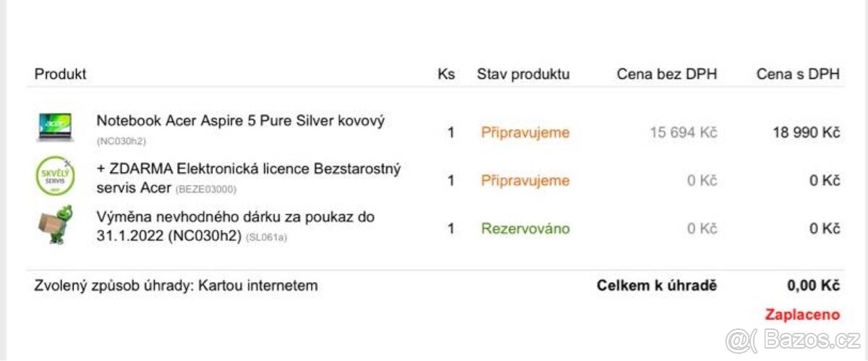
Task: Click the Připravujeme status of the notebook
Action: pyautogui.click(x=525, y=133)
